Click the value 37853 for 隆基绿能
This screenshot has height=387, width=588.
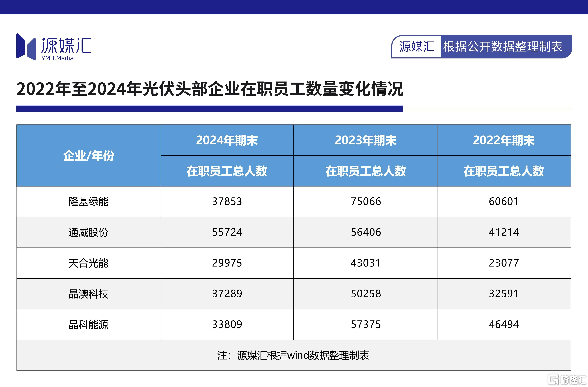tap(227, 201)
